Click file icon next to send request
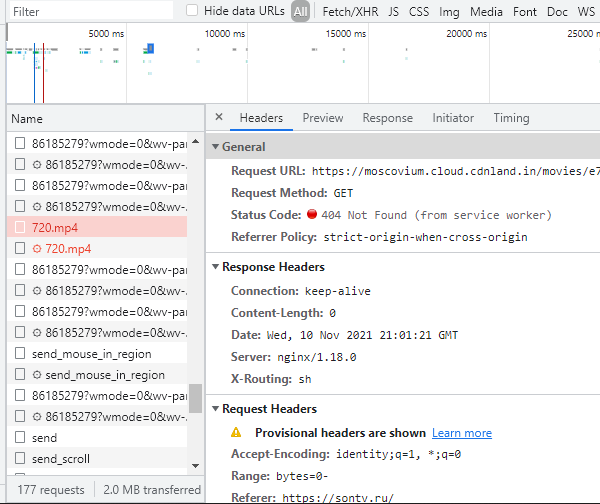The image size is (600, 504). (19, 438)
